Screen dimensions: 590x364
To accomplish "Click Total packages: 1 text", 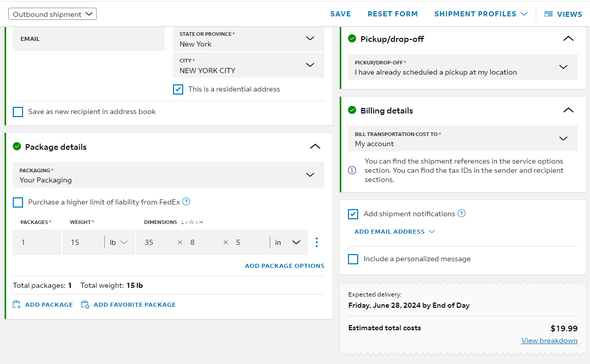I will (42, 285).
